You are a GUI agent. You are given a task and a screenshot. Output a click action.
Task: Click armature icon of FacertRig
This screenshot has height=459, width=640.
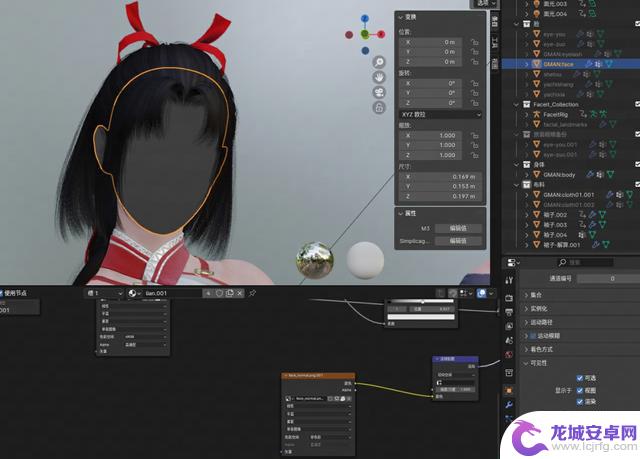pyautogui.click(x=537, y=114)
